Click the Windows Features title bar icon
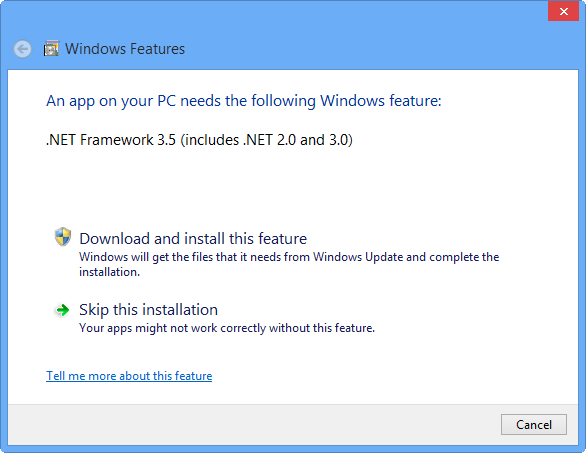The image size is (586, 453). pyautogui.click(x=51, y=49)
